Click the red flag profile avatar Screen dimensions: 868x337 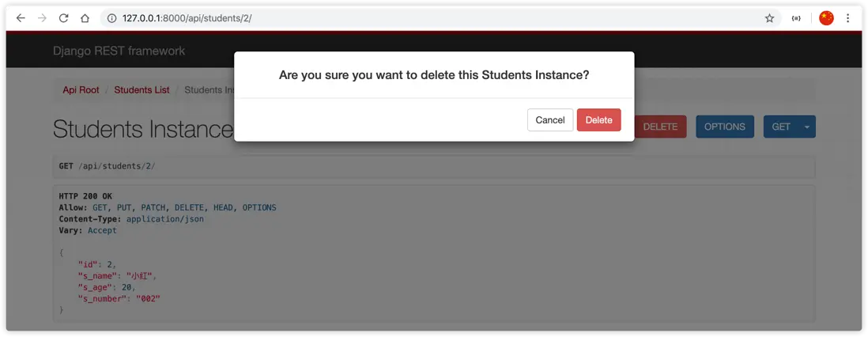[826, 18]
